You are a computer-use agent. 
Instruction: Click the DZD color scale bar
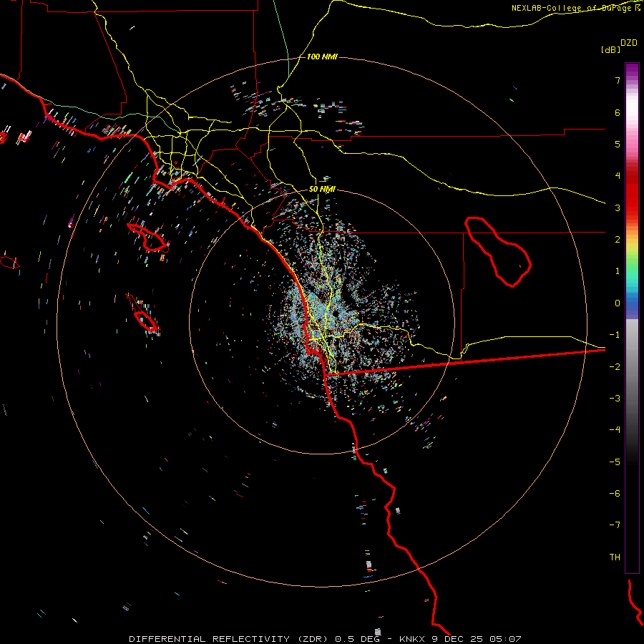pyautogui.click(x=632, y=318)
